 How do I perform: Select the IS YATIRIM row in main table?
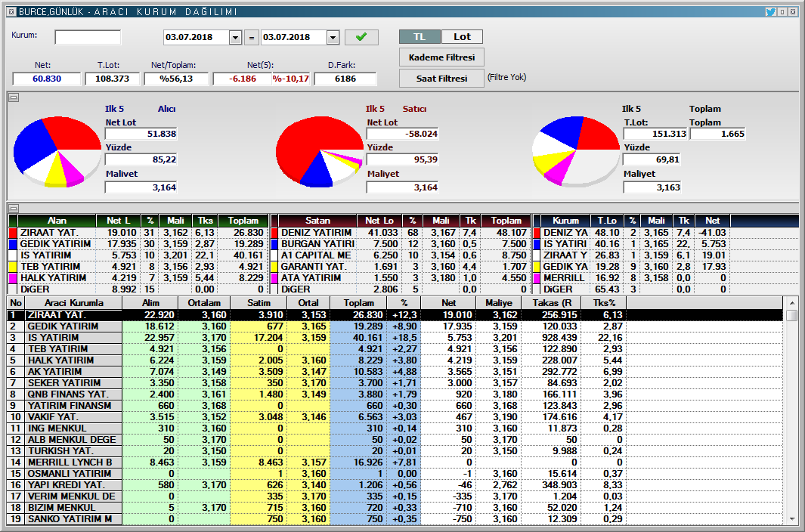pyautogui.click(x=395, y=337)
